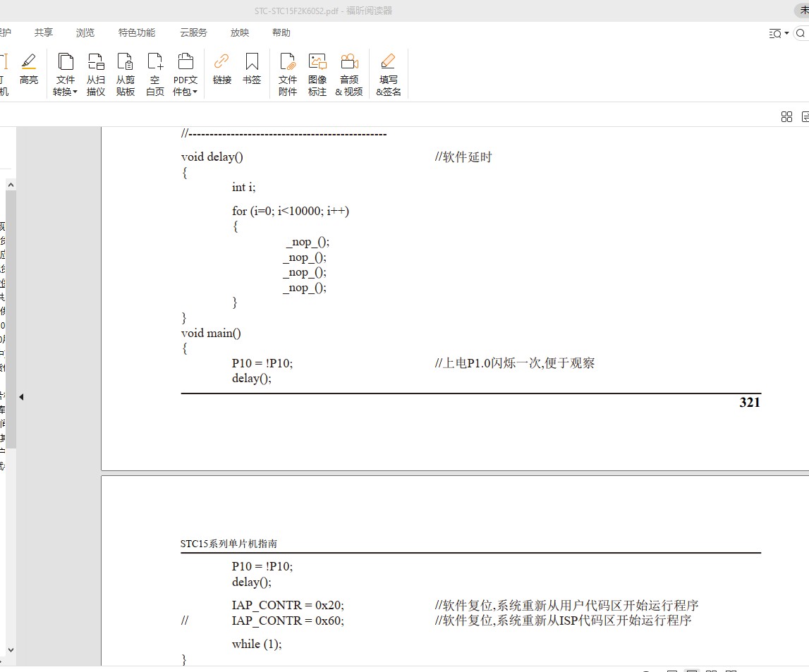The image size is (809, 672).
Task: Select the 链接 link tool
Action: tap(222, 69)
